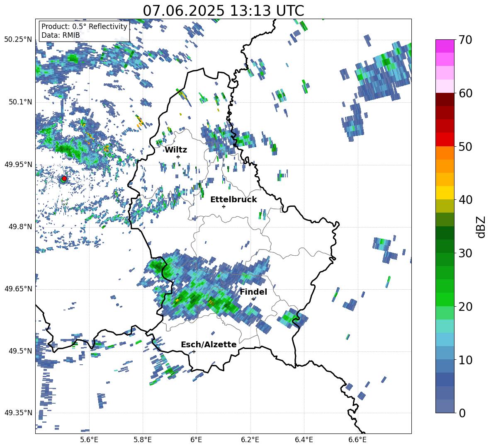Viewport: 491px width, 448px height.
Task: Click the 50.25°N latitude label
Action: point(18,40)
